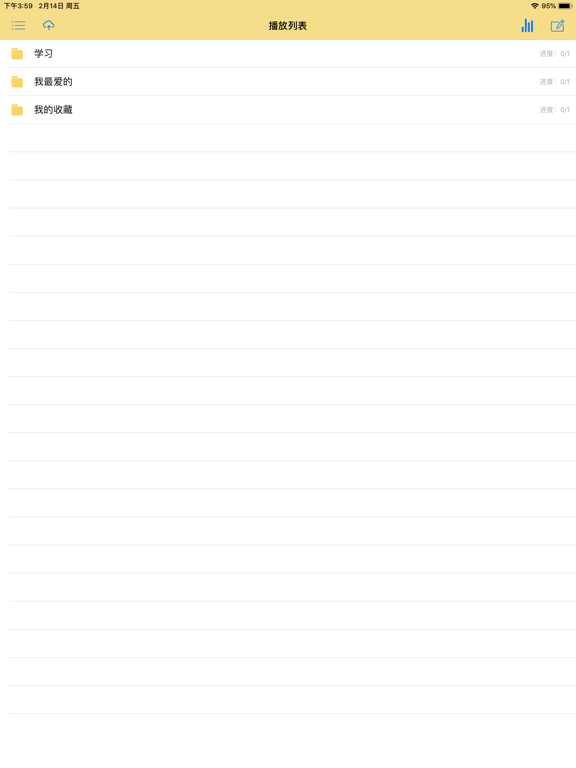Viewport: 576px width, 768px height.
Task: Click the 我最爱的 folder icon
Action: pos(17,81)
